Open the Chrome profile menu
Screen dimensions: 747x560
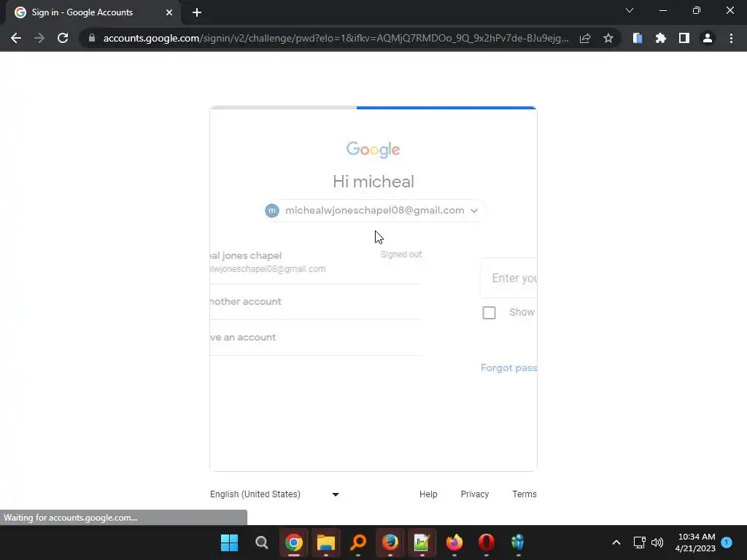(x=708, y=38)
